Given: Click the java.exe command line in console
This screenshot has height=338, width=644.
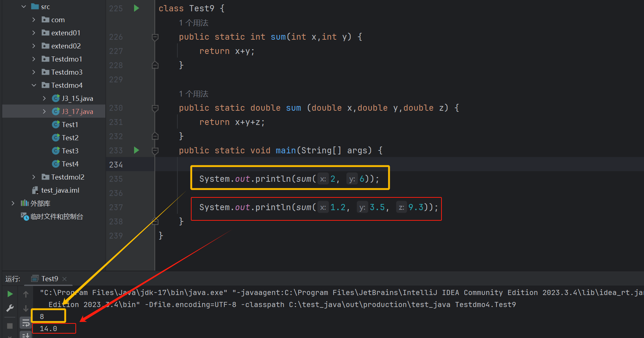Looking at the screenshot, I should [342, 292].
